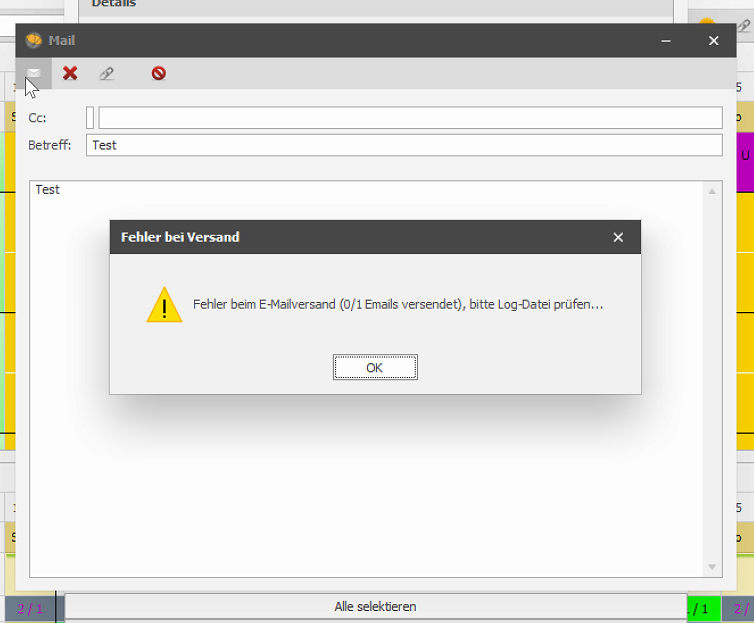Click the Alle selektieren button
This screenshot has width=754, height=623.
376,607
